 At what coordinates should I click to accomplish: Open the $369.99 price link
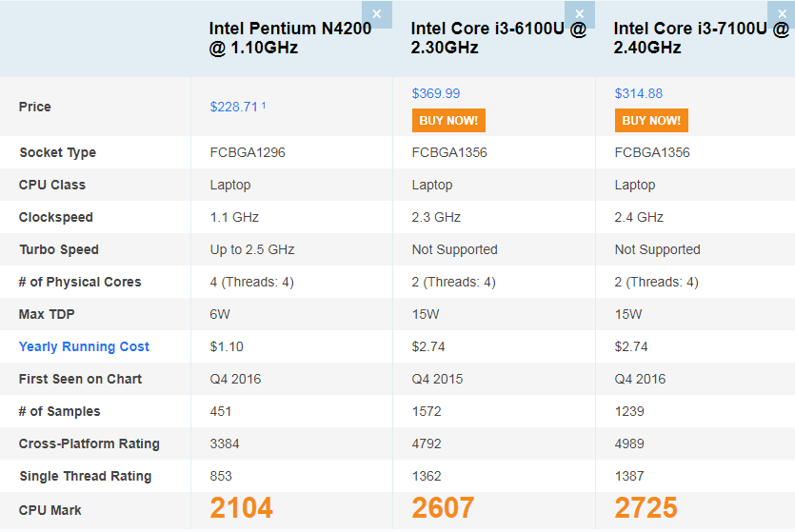point(436,93)
